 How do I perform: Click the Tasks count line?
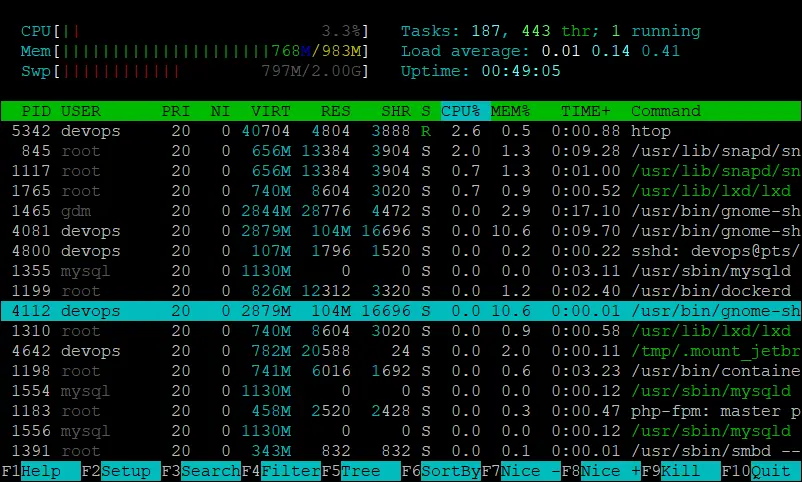551,31
